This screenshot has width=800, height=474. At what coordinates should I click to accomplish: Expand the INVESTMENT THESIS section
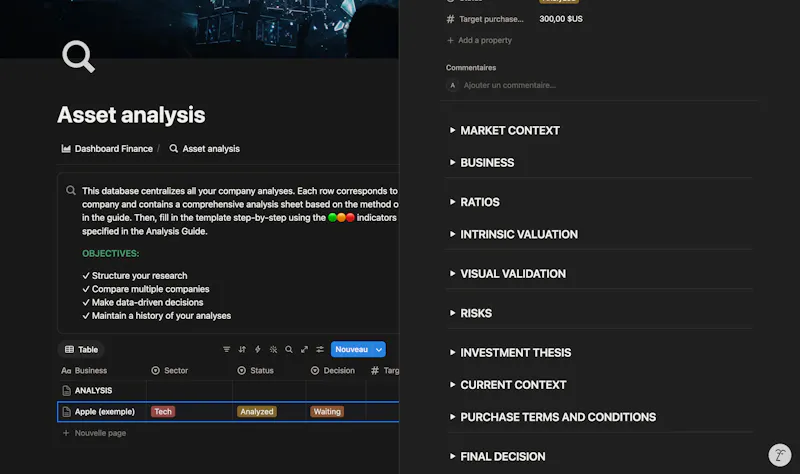coord(452,353)
